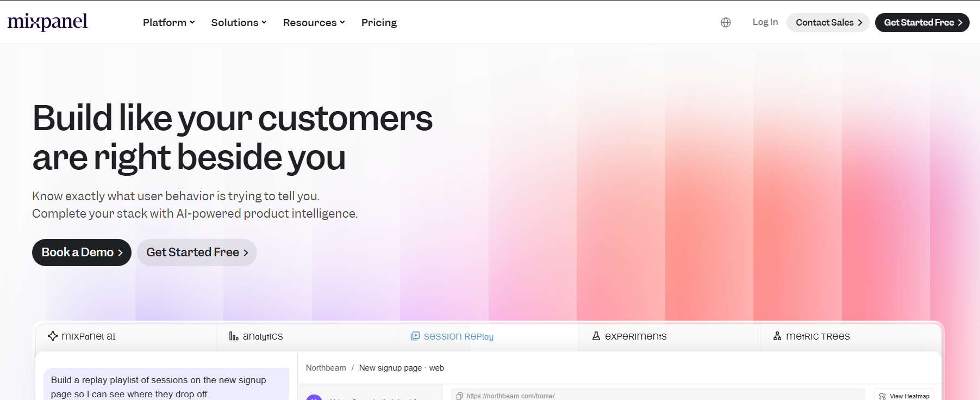Switch to the Mixpanel AI tab

[126, 336]
